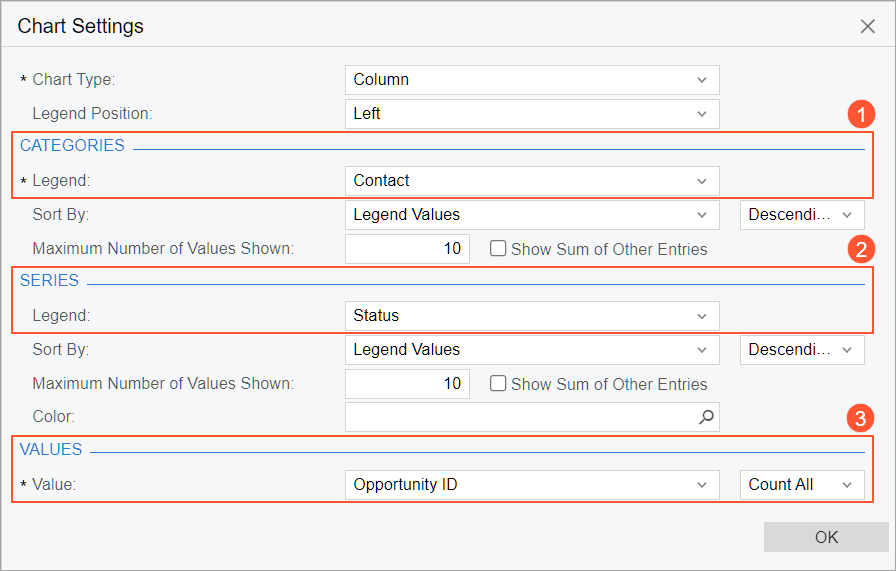Enable Show Sum of Other Entries under Series
Screen dimensions: 896x571
[x=498, y=384]
